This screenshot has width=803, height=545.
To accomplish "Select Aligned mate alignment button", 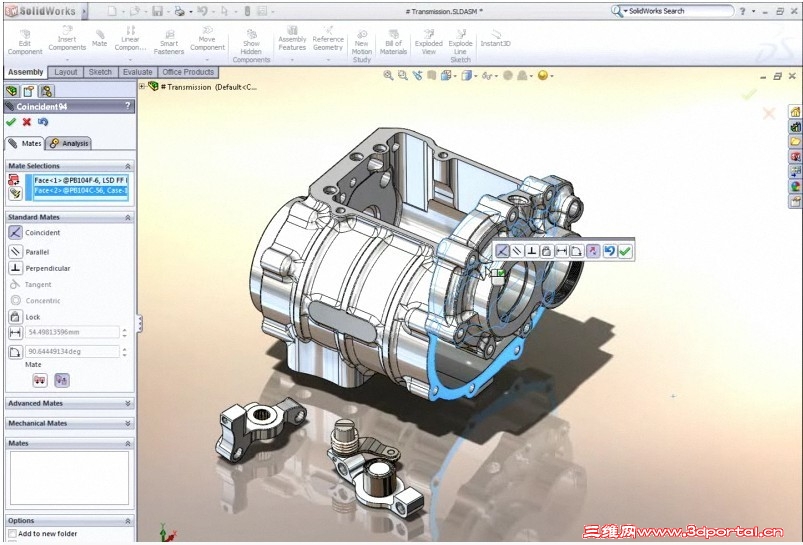I will [x=40, y=380].
